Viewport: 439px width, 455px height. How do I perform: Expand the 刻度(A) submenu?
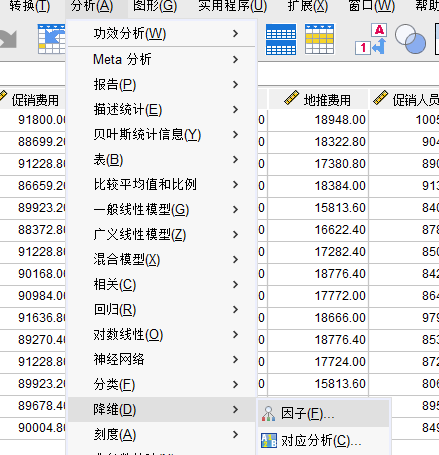162,435
